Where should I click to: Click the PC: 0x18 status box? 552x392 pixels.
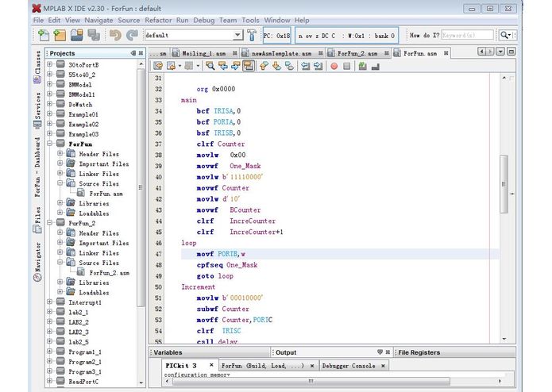[277, 36]
